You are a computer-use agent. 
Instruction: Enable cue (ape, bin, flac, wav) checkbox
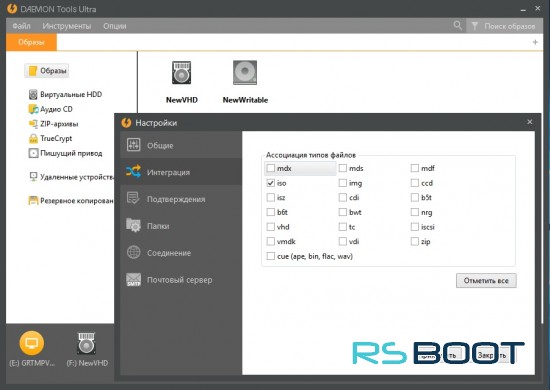pyautogui.click(x=270, y=256)
